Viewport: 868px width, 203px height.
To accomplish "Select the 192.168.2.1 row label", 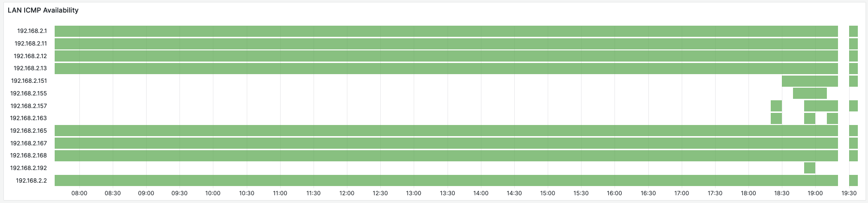I will (32, 31).
